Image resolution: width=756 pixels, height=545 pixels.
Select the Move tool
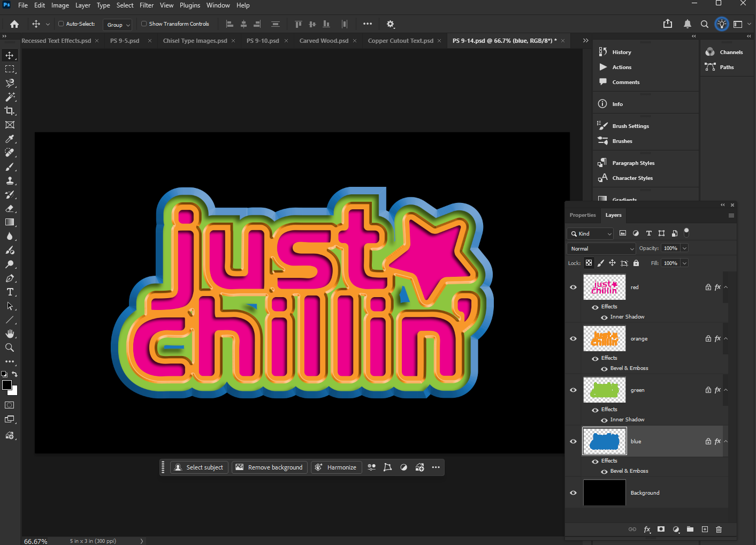pos(10,55)
